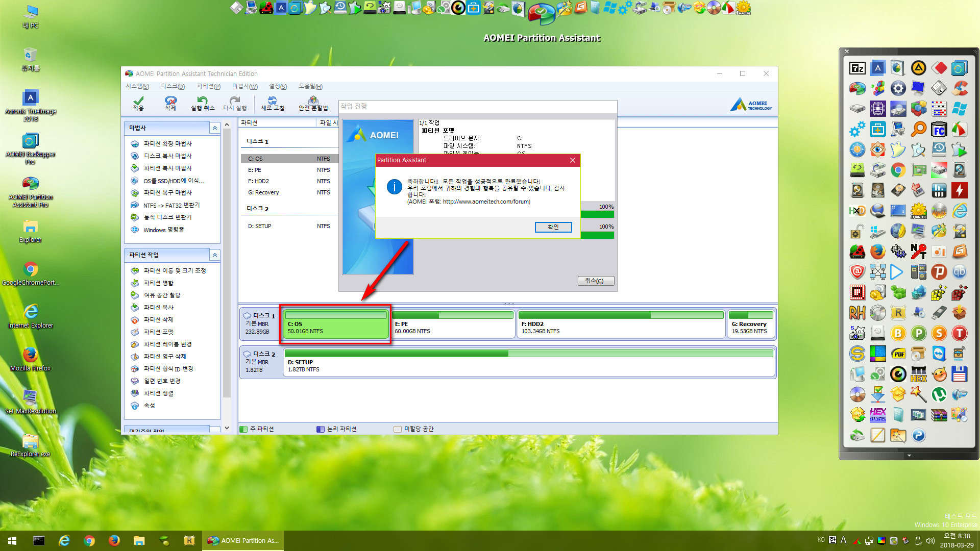Open WinRAR icon in the launcher panel
Screen dimensions: 980x551
(x=939, y=415)
